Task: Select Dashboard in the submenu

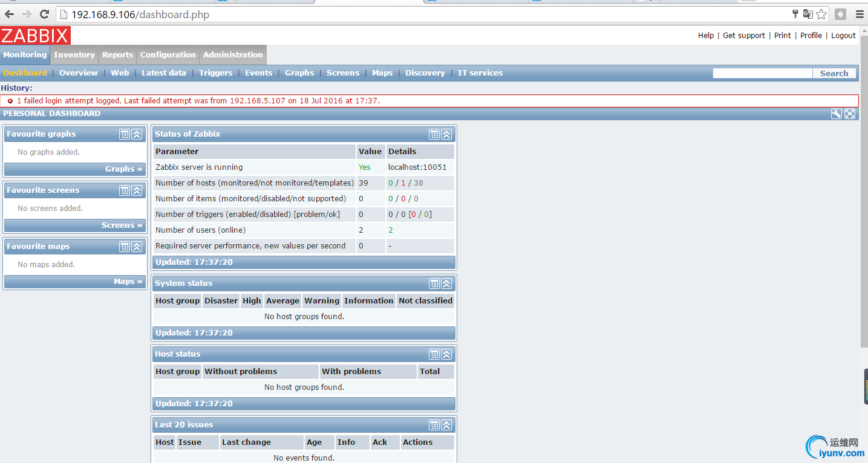Action: click(25, 73)
